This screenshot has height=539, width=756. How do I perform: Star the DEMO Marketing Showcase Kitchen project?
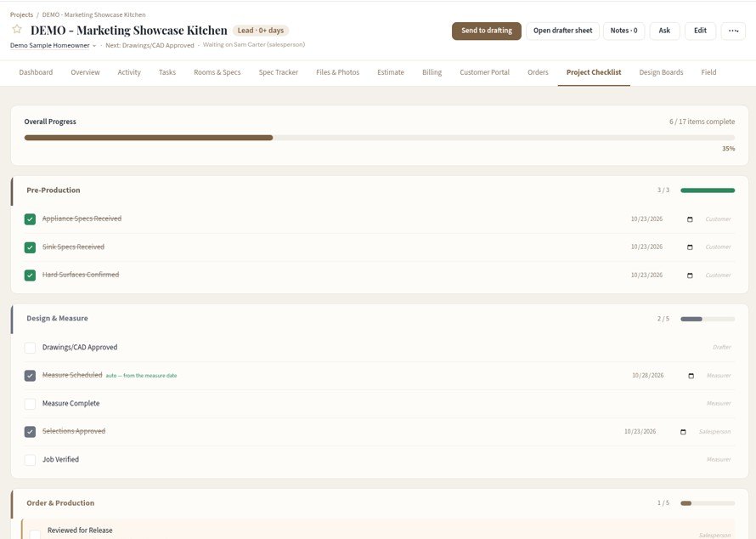tap(17, 30)
